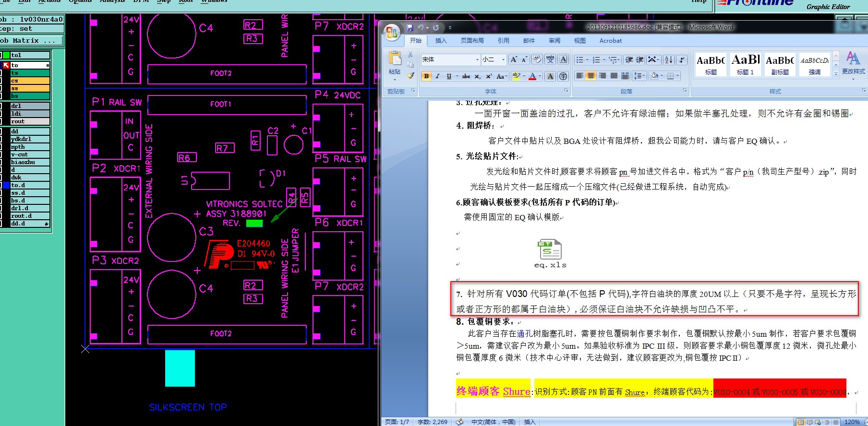Switch to the 插入 ribbon tab
Viewport: 868px width, 426px height.
pos(441,41)
